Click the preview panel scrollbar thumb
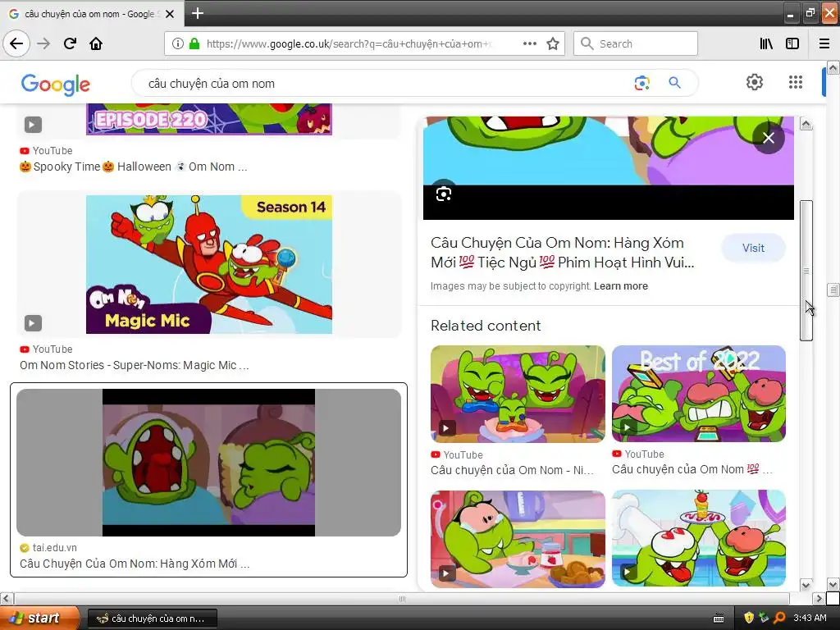840x630 pixels. click(806, 271)
